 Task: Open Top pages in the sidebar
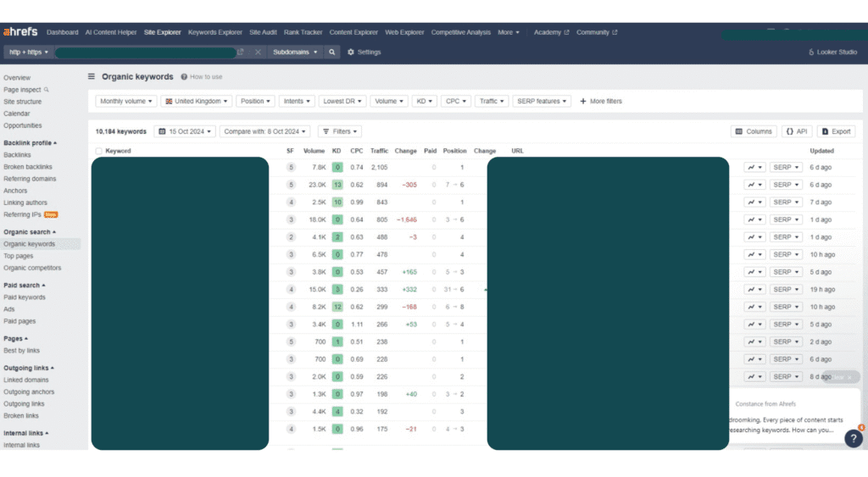(19, 256)
